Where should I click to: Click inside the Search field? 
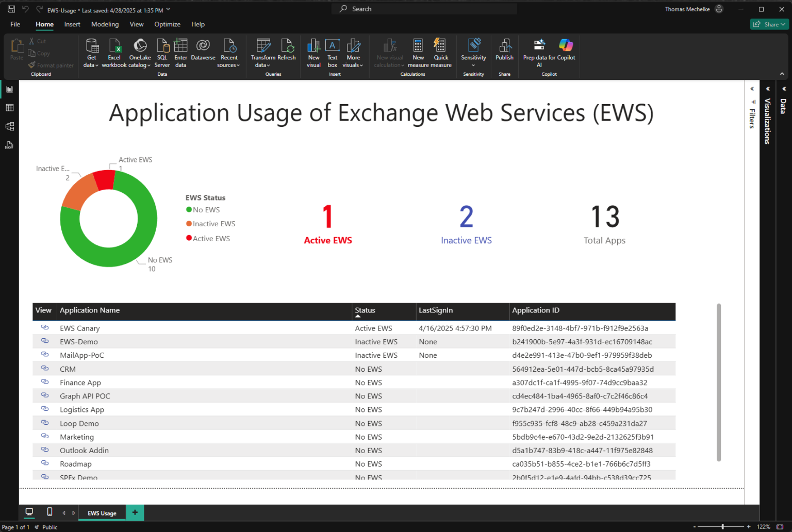tap(424, 9)
